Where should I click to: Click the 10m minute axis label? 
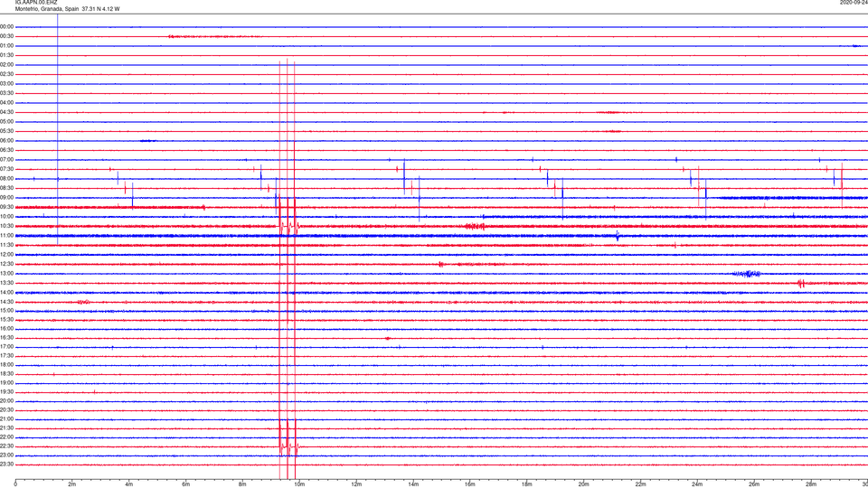[299, 484]
